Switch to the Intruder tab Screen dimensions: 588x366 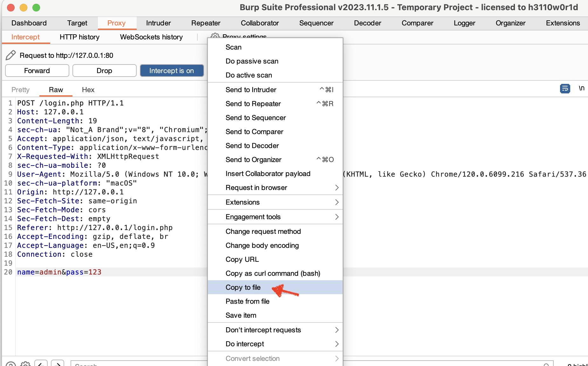158,23
